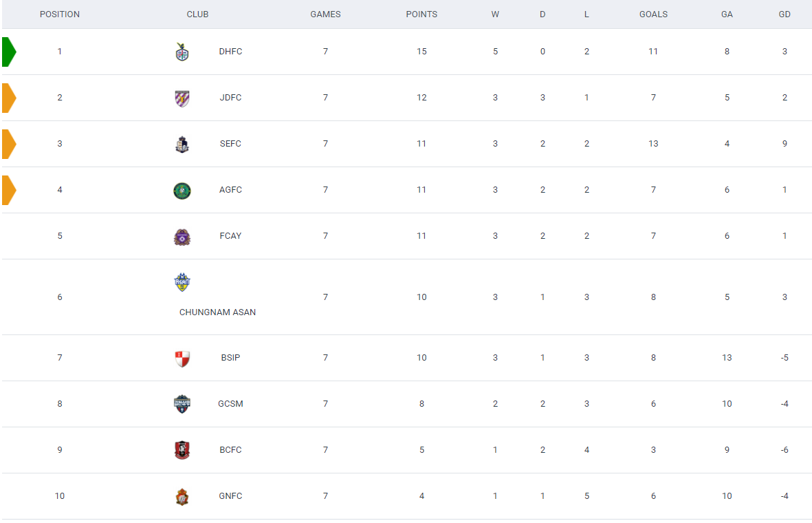Open the FCAY club crest
Image resolution: width=812 pixels, height=523 pixels.
tap(182, 237)
